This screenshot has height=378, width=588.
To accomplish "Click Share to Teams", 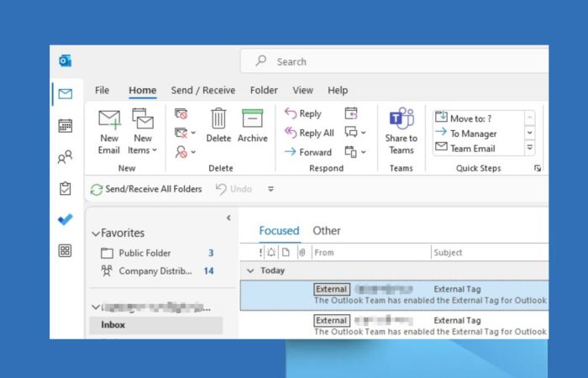I will click(x=402, y=131).
